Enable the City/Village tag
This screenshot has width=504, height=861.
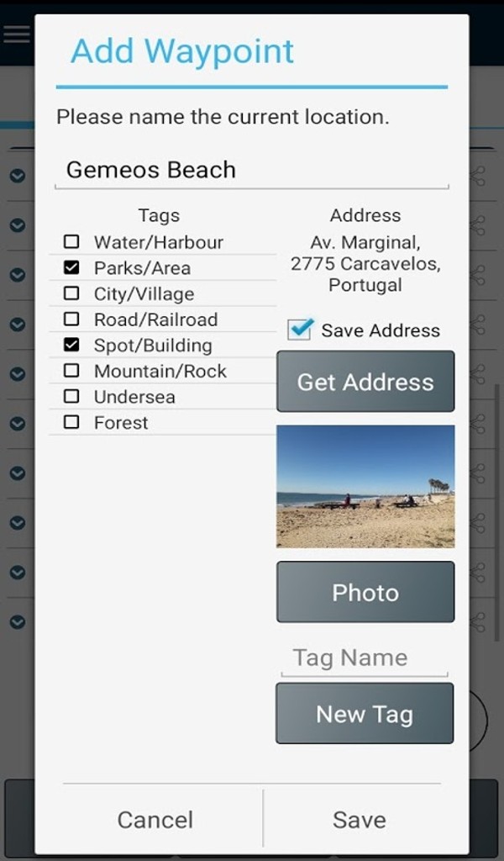73,293
